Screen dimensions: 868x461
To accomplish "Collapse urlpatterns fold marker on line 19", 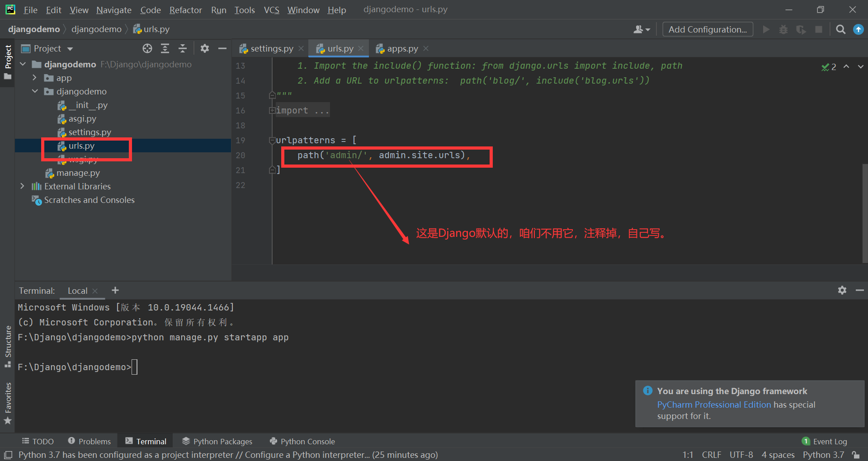I will pos(272,141).
